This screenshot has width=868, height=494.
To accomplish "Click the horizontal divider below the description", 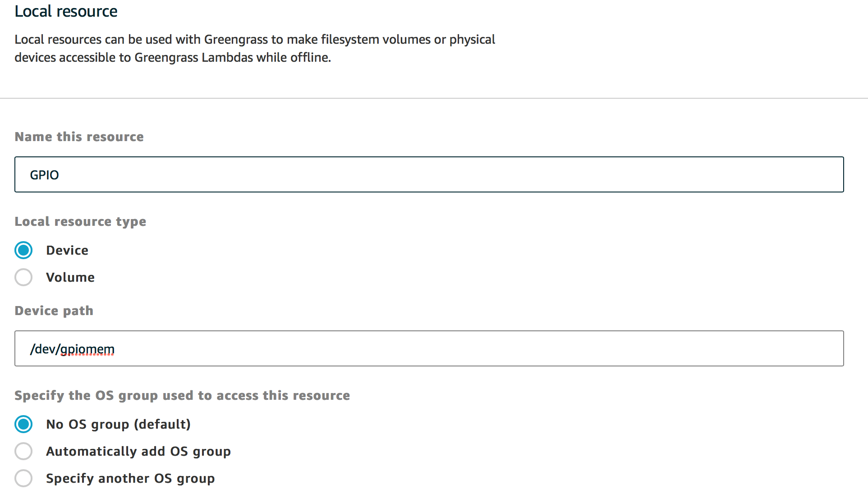I will 434,98.
